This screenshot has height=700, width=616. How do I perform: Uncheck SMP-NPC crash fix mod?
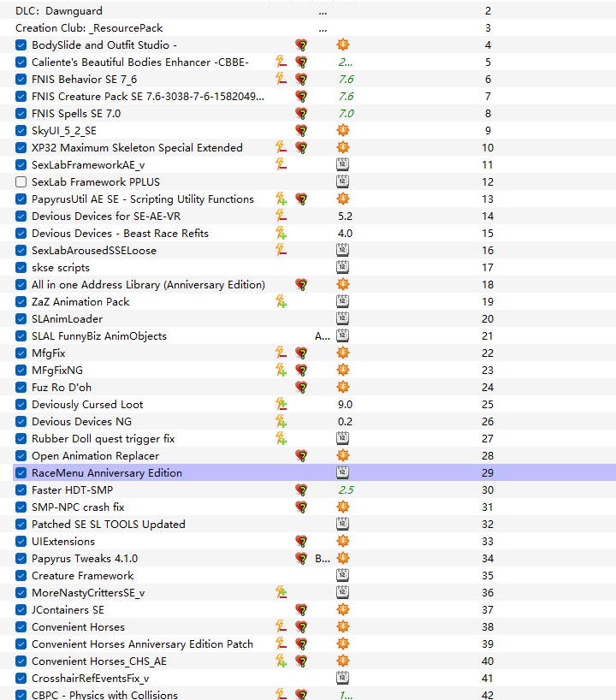pyautogui.click(x=21, y=507)
